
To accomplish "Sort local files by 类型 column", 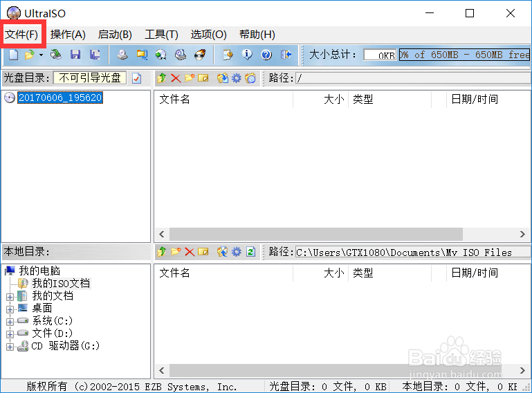I will point(390,273).
